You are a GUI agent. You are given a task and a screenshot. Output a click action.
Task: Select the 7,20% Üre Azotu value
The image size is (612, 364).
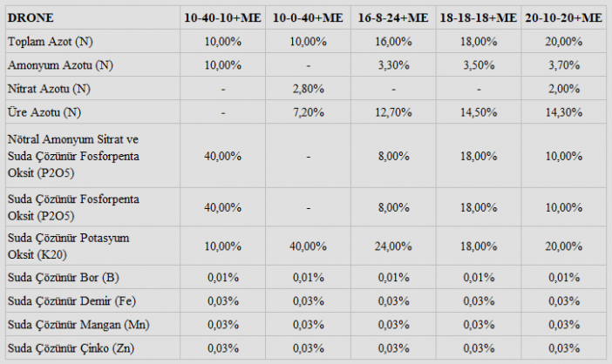(309, 111)
